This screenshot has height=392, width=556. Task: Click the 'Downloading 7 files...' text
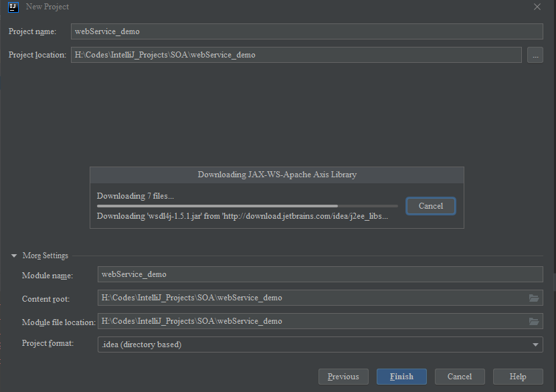click(x=135, y=196)
